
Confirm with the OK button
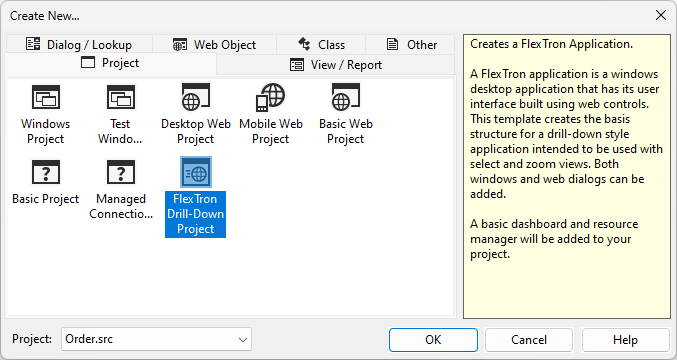[433, 340]
